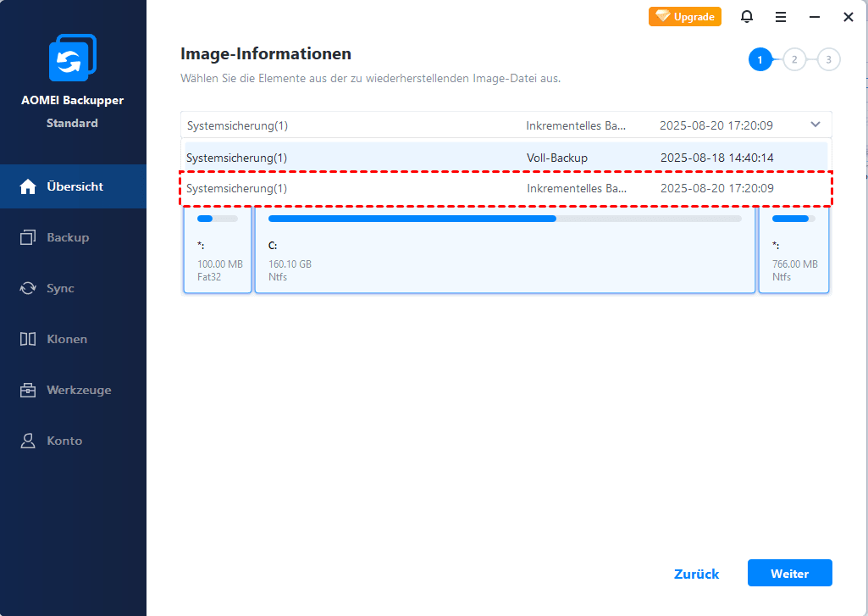Image resolution: width=868 pixels, height=616 pixels.
Task: Click the C: partition usage bar
Action: pos(505,219)
